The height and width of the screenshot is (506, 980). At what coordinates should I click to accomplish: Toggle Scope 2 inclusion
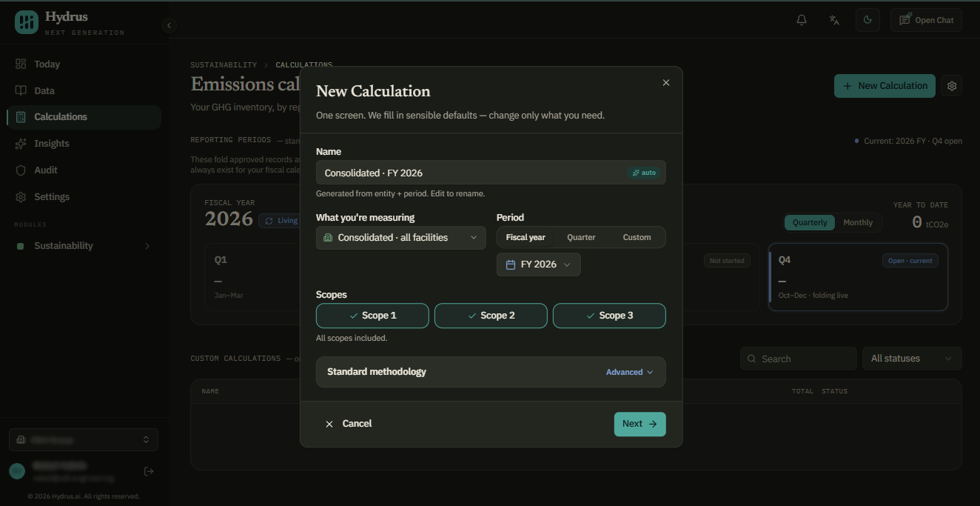coord(491,316)
